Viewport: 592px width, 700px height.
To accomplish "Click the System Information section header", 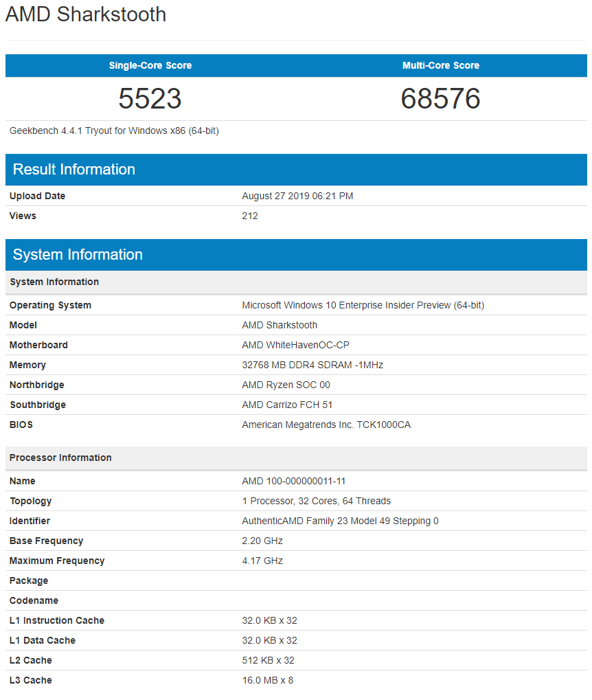I will [78, 254].
